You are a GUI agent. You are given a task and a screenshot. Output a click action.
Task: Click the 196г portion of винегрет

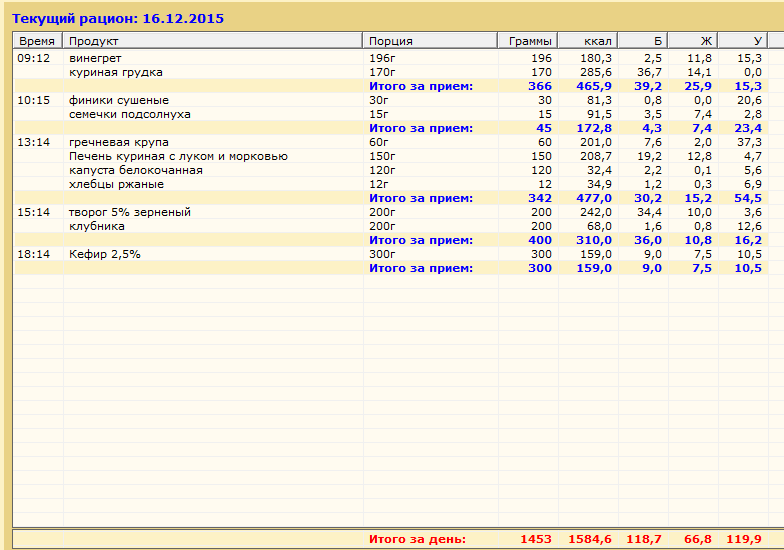click(382, 58)
